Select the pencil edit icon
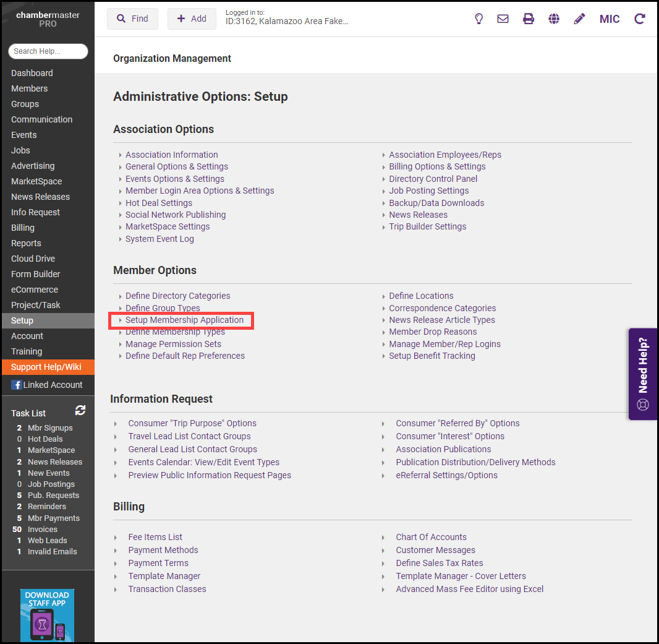Viewport: 659px width, 644px height. (x=579, y=19)
